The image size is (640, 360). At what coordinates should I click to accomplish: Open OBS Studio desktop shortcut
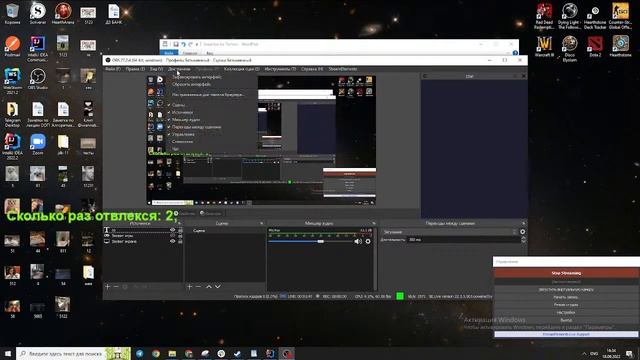pos(38,79)
